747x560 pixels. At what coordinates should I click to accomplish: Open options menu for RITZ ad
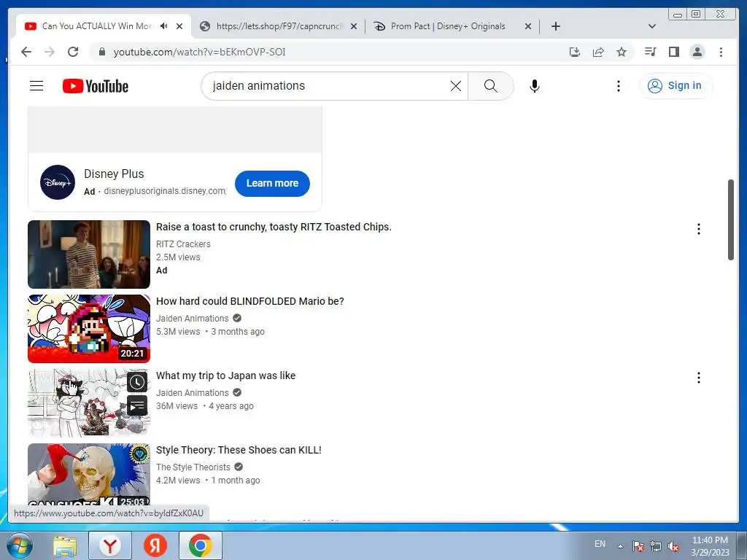click(x=698, y=229)
